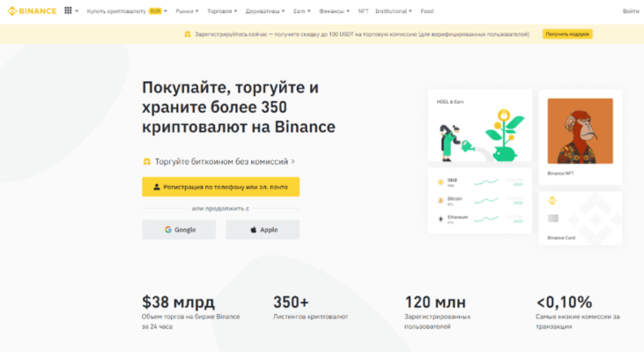Open the Earn dropdown
Image resolution: width=644 pixels, height=352 pixels.
(302, 11)
